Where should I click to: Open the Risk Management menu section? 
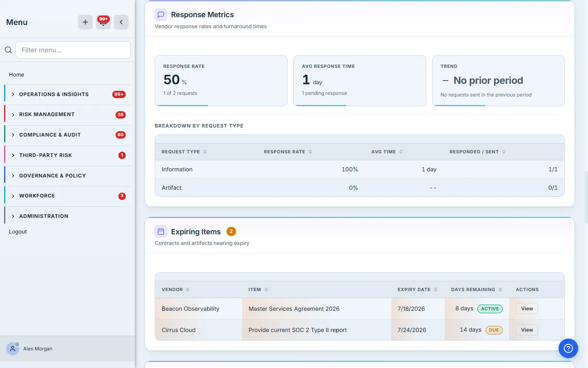click(68, 114)
